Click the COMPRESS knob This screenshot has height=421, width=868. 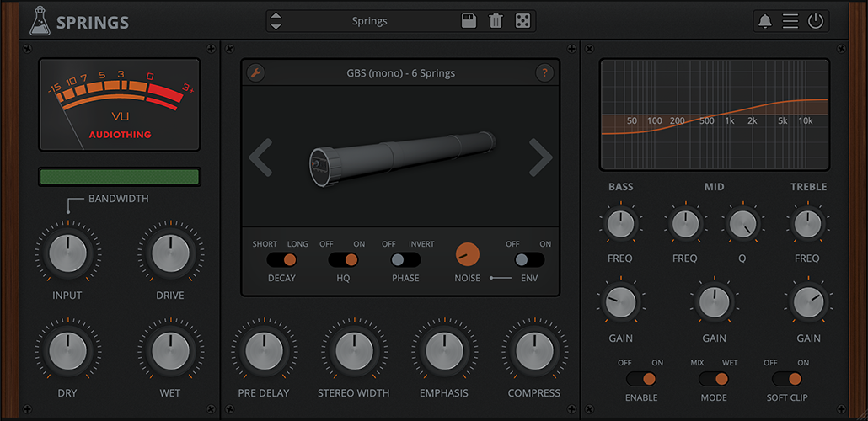coord(534,351)
